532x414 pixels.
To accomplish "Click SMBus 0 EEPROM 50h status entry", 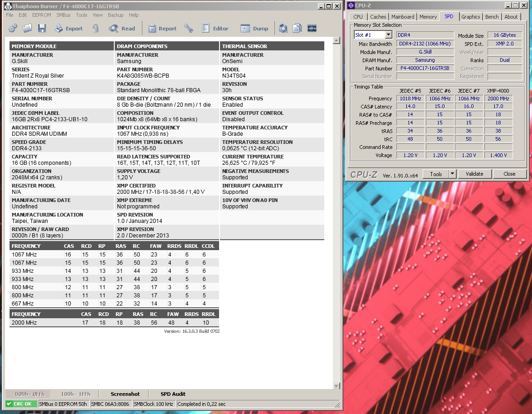I will (x=63, y=404).
